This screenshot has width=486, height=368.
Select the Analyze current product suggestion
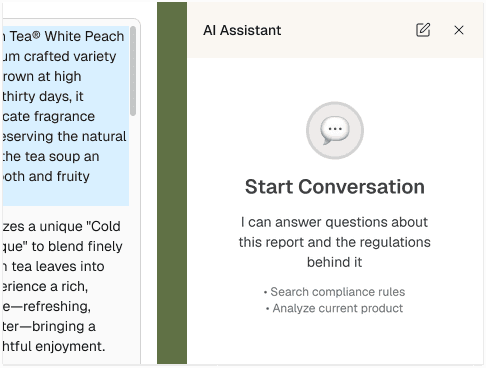[x=335, y=308]
